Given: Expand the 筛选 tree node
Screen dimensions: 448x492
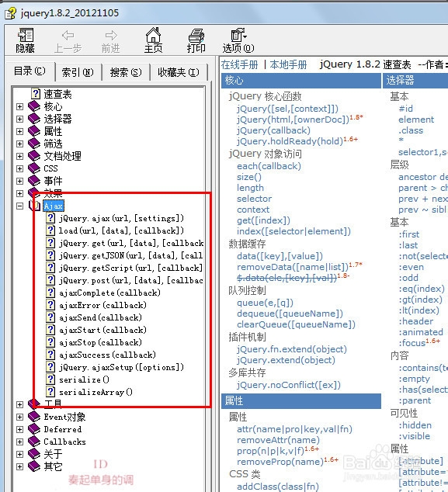Looking at the screenshot, I should pos(19,144).
